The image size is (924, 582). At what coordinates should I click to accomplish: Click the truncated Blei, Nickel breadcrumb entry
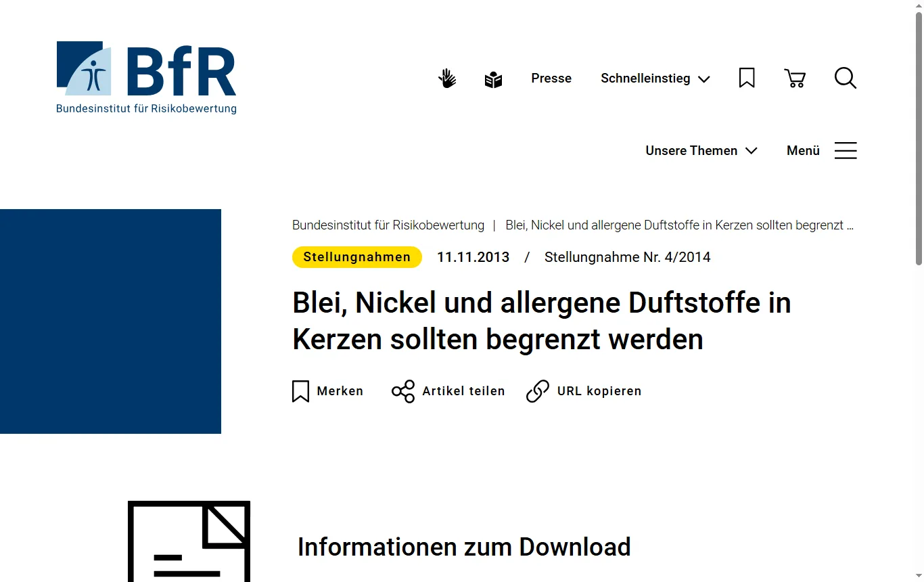680,225
